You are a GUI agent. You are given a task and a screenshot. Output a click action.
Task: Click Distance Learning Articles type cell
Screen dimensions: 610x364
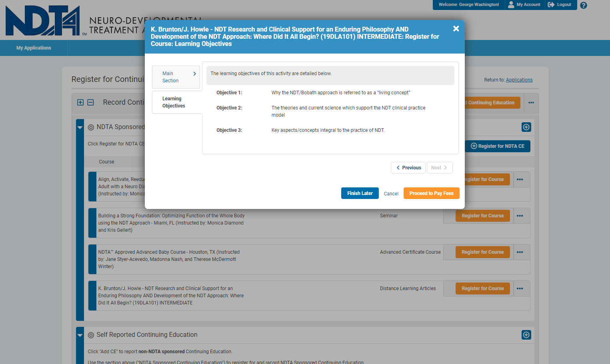point(408,288)
